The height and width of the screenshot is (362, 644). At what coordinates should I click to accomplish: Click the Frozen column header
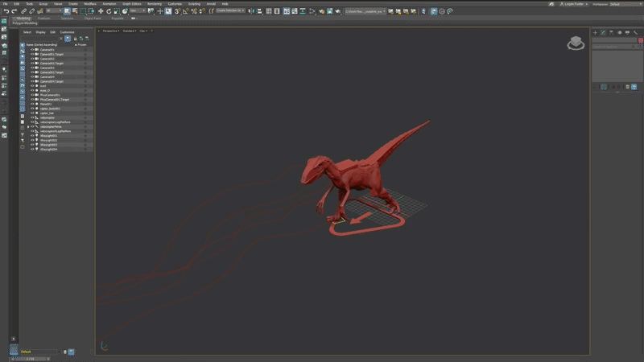[x=82, y=45]
